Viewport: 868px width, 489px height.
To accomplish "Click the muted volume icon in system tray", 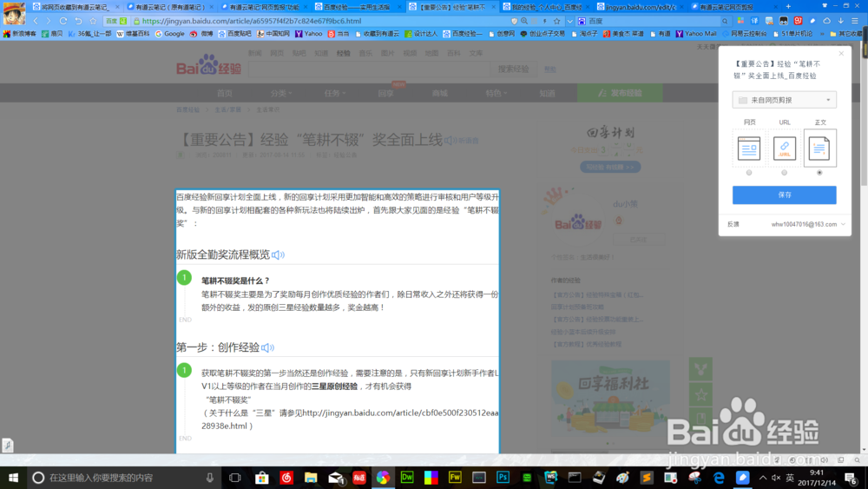I will coord(776,478).
